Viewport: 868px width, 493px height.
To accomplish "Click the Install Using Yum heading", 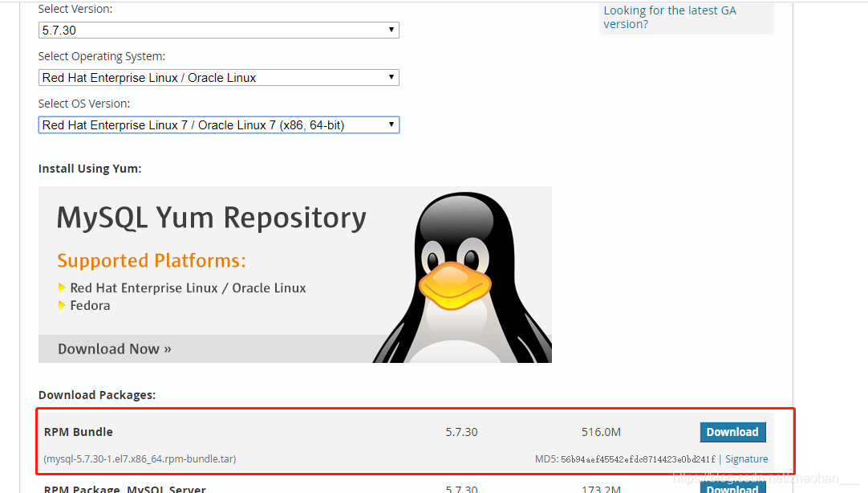I will click(x=90, y=169).
